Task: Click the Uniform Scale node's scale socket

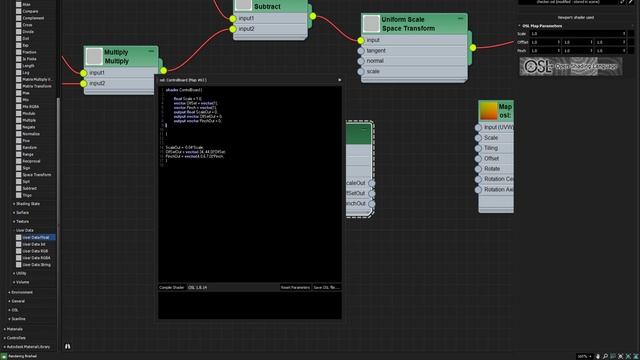Action: [361, 71]
